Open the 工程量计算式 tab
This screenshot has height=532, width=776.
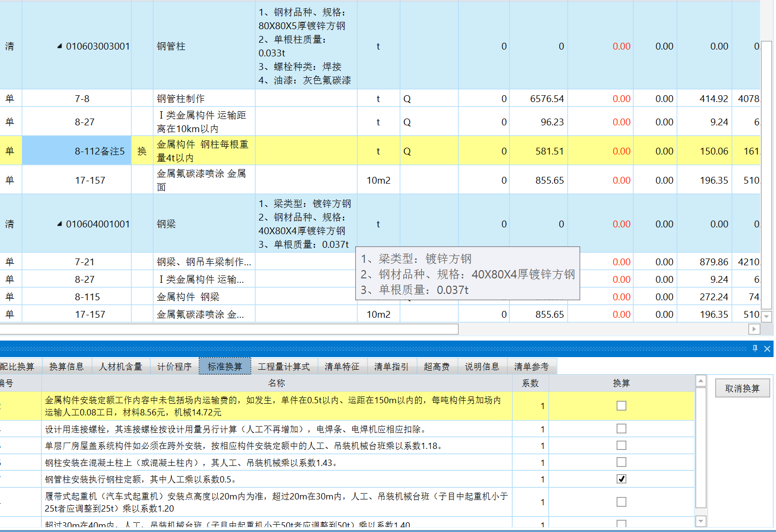pyautogui.click(x=284, y=366)
